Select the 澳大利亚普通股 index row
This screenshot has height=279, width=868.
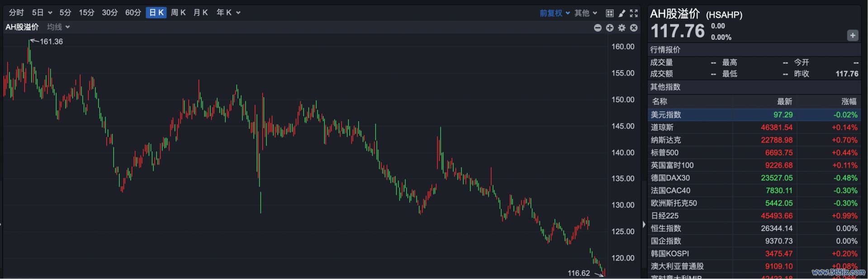tap(754, 267)
